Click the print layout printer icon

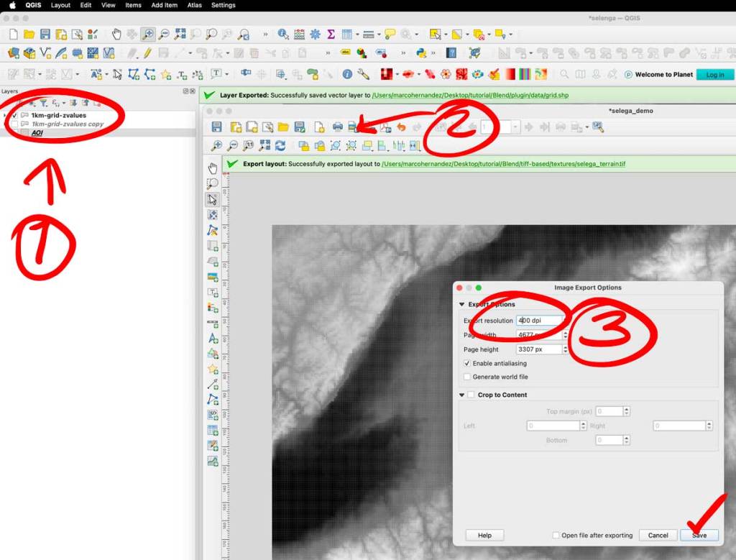click(x=337, y=127)
